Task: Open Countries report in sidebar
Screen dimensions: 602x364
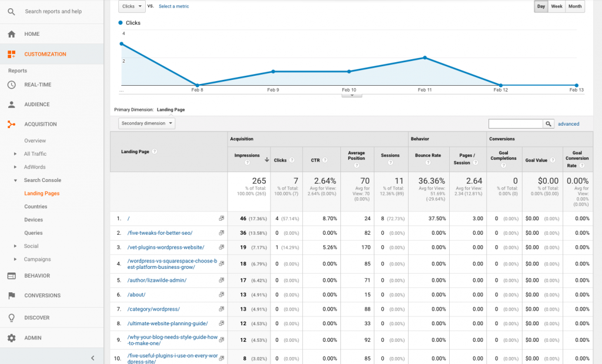Action: pos(35,207)
